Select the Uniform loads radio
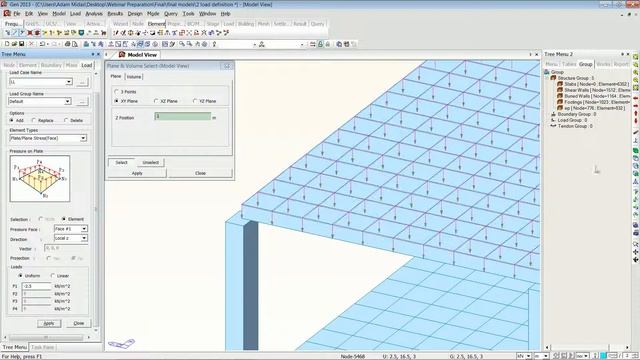 [20, 276]
